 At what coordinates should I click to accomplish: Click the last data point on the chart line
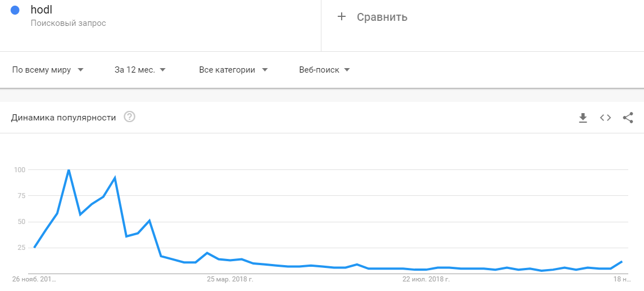622,262
